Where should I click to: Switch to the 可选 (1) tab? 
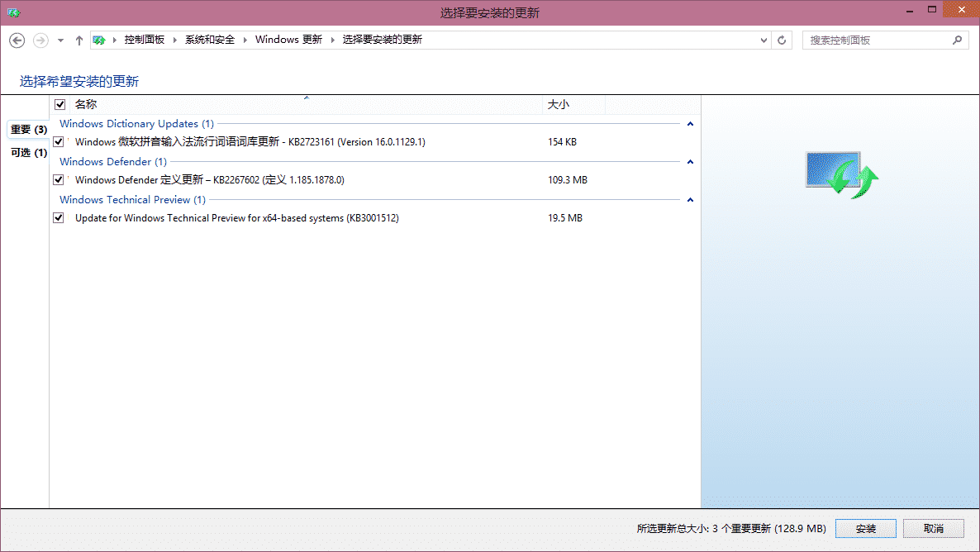pos(28,153)
